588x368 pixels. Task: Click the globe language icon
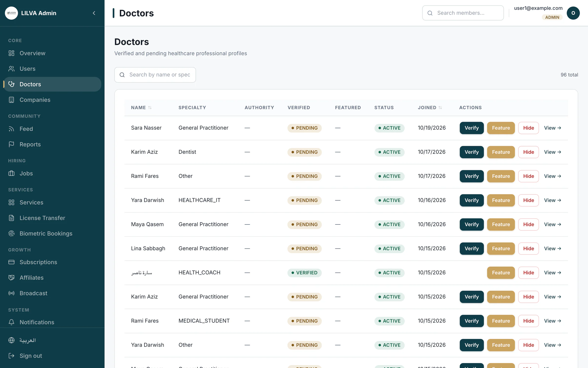11,340
